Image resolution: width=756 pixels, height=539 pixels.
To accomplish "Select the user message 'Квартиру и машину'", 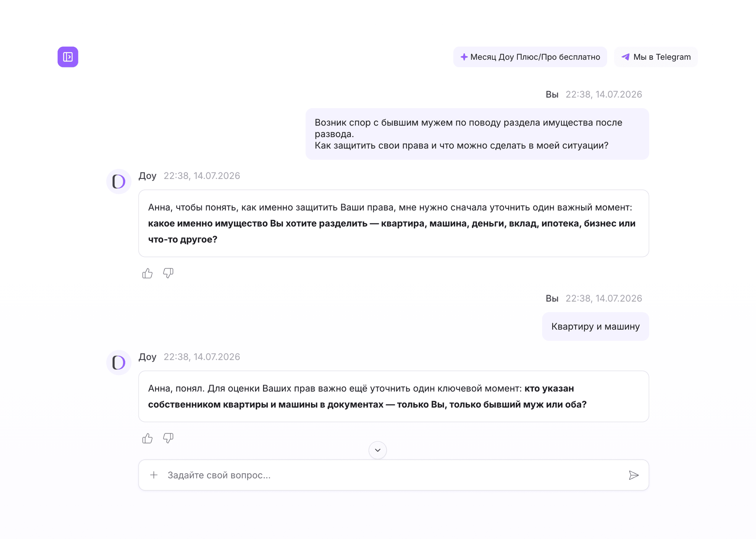I will pyautogui.click(x=595, y=326).
